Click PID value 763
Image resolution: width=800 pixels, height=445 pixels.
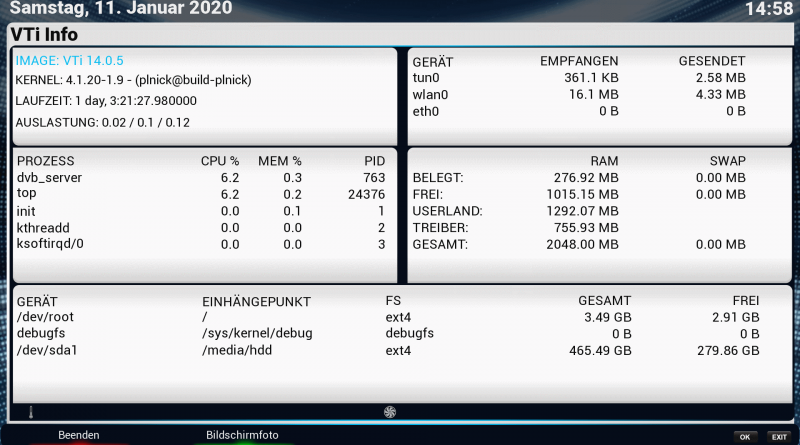[374, 178]
